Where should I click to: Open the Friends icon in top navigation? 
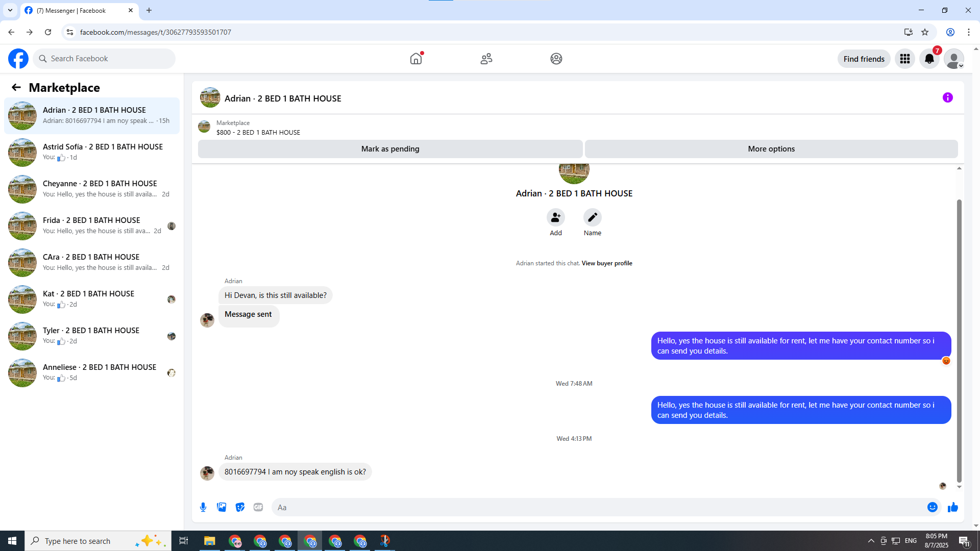[x=486, y=59]
